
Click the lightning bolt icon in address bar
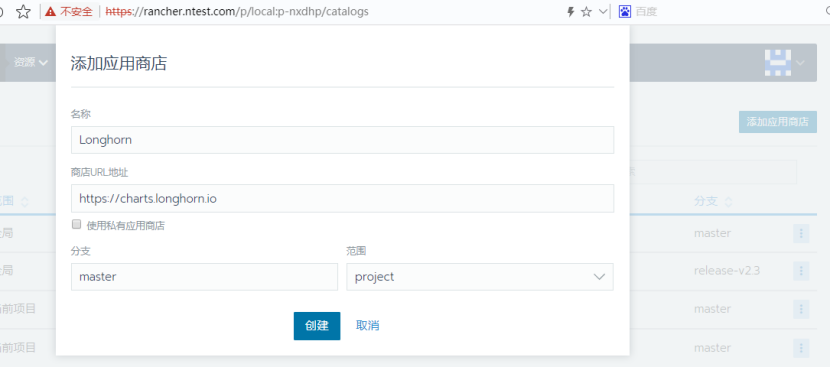[x=571, y=12]
